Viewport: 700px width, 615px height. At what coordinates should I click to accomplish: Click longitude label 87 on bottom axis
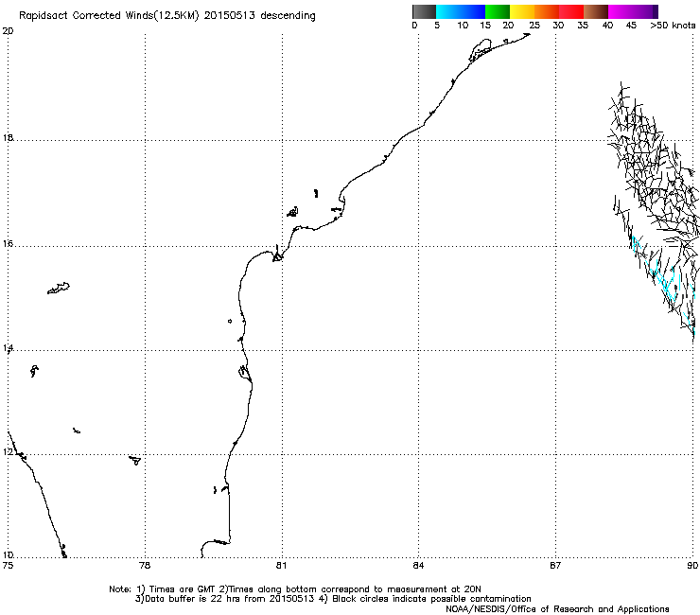tap(555, 566)
